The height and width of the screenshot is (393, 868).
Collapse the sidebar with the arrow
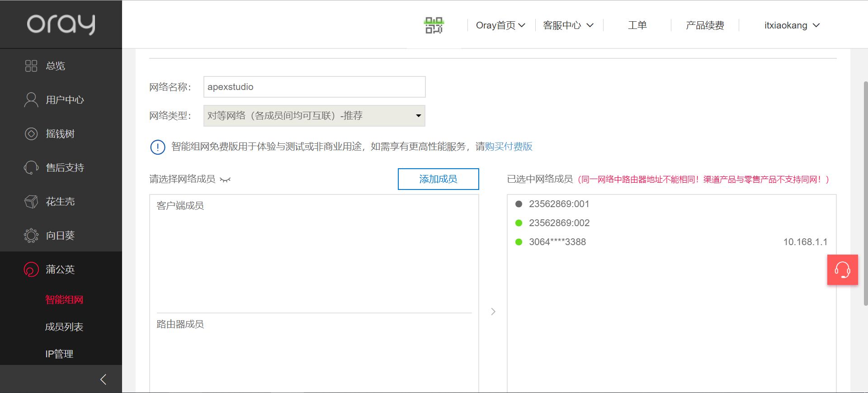103,379
